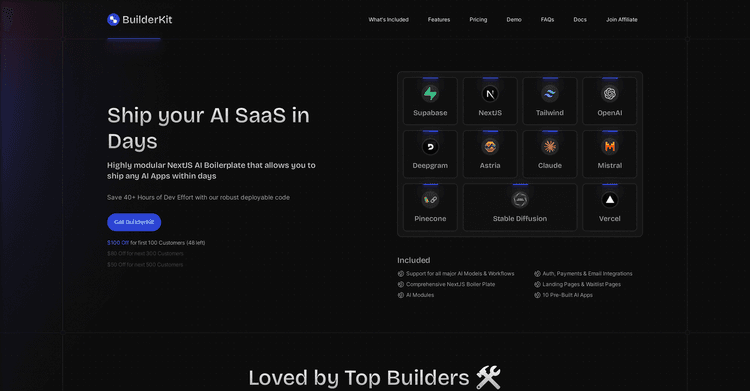
Task: Click the Stable Diffusion logo icon
Action: [520, 200]
